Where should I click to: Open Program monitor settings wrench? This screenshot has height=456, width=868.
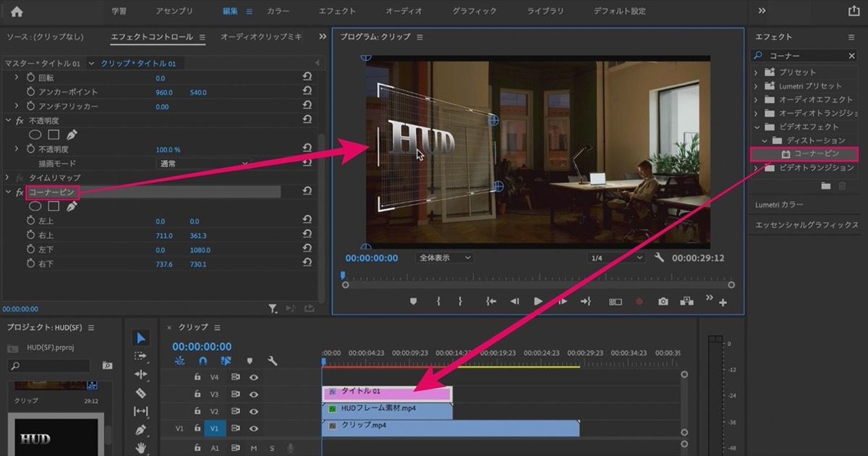click(659, 258)
